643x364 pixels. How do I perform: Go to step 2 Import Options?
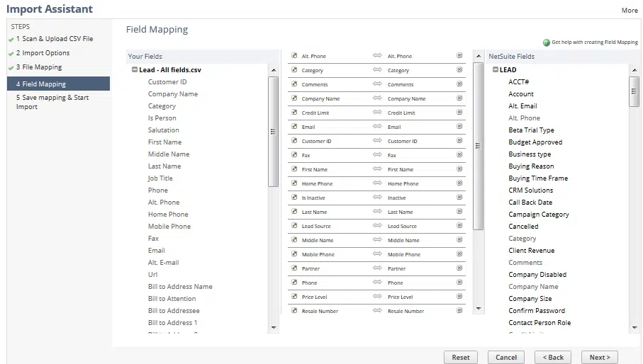pyautogui.click(x=43, y=53)
